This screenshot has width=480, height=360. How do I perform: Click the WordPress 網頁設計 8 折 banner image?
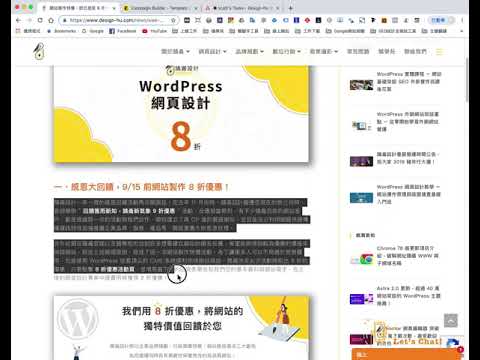181,114
